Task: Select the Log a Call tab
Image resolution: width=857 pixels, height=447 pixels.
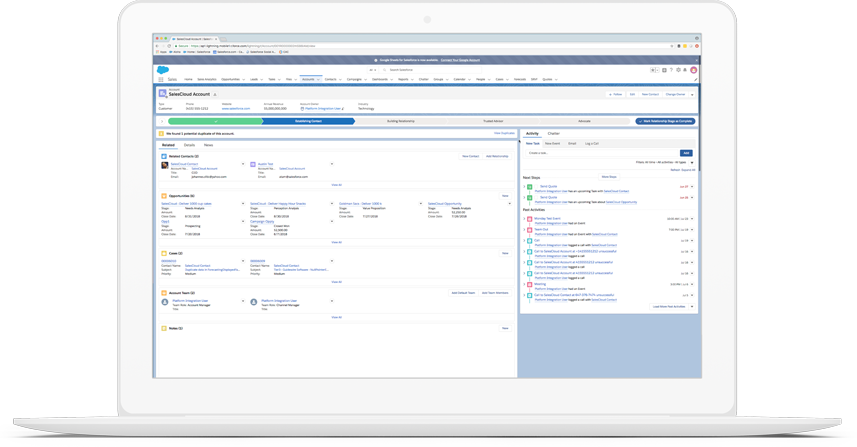Action: [x=592, y=143]
